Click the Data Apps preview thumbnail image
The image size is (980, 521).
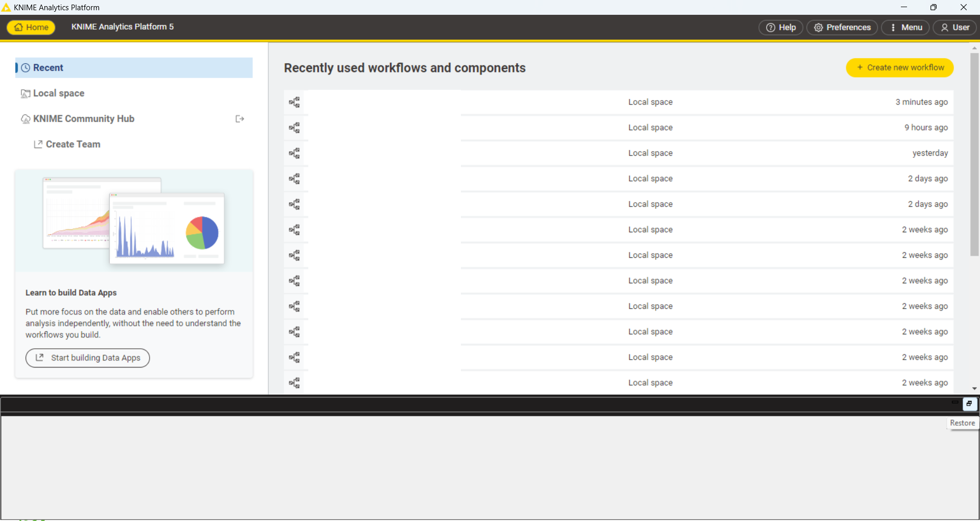point(134,220)
